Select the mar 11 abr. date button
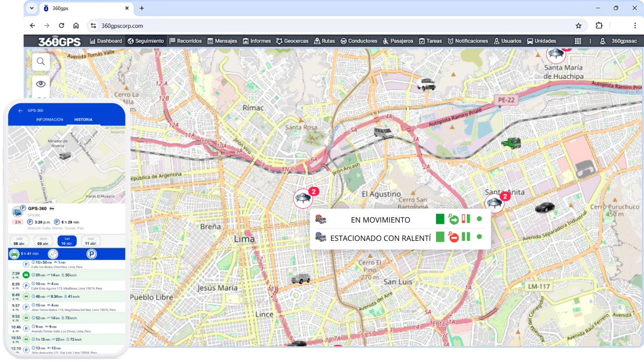 (x=90, y=241)
